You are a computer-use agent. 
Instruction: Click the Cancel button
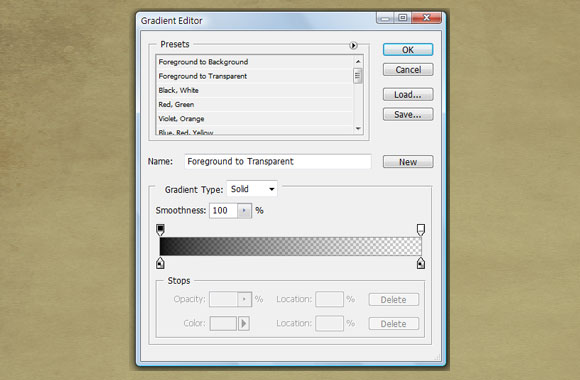click(408, 70)
